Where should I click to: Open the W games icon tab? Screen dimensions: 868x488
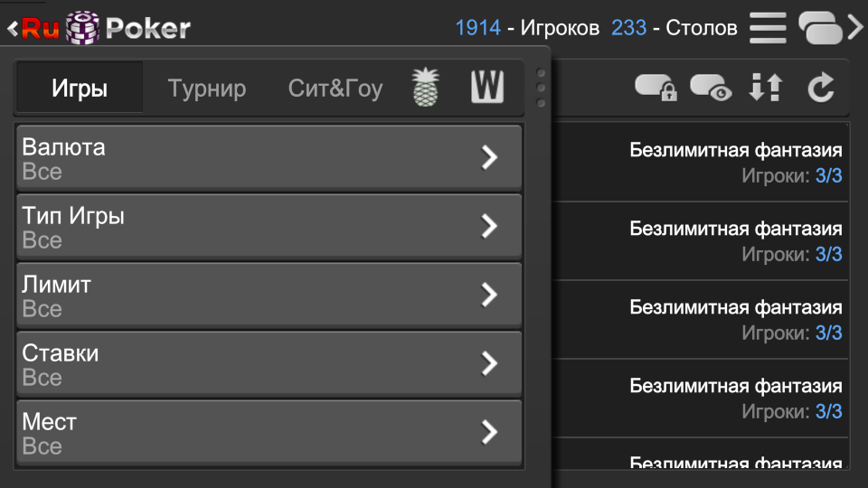487,88
